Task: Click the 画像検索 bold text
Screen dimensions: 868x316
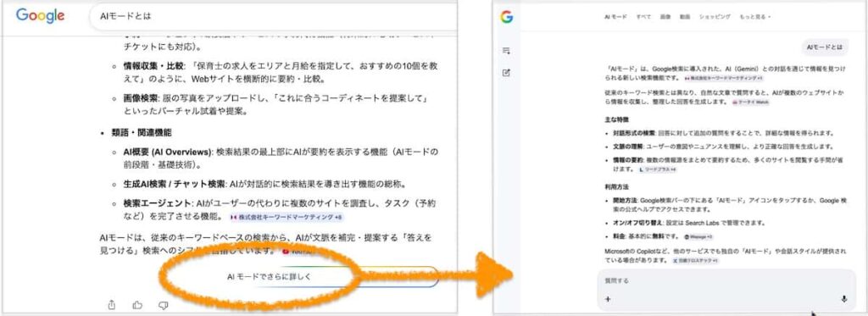Action: pyautogui.click(x=142, y=98)
